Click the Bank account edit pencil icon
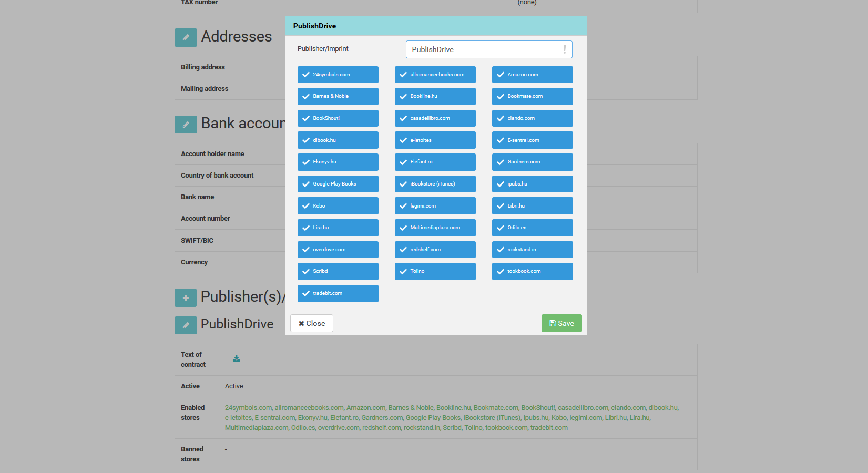Screen dimensions: 868x473 (x=186, y=125)
